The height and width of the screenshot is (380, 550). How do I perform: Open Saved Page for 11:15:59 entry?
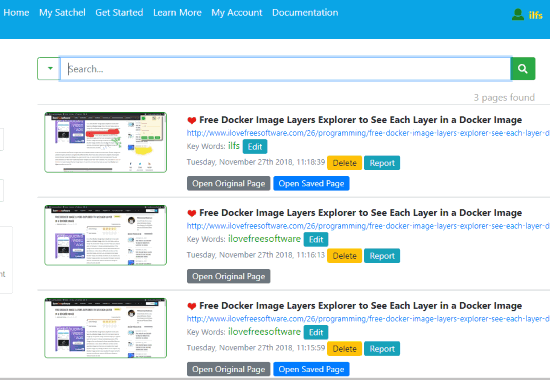(x=311, y=369)
